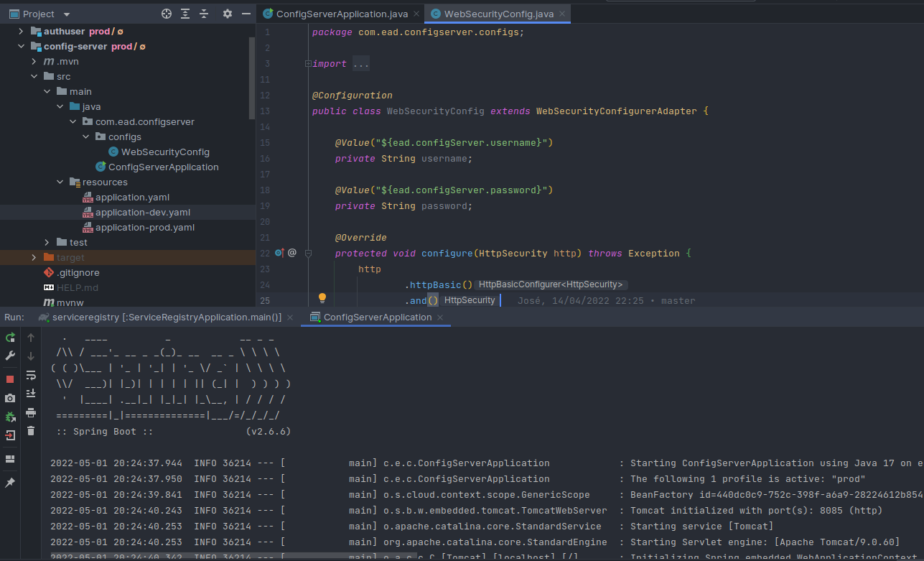
Task: Hide the Project tool window with the minus icon
Action: pos(246,14)
